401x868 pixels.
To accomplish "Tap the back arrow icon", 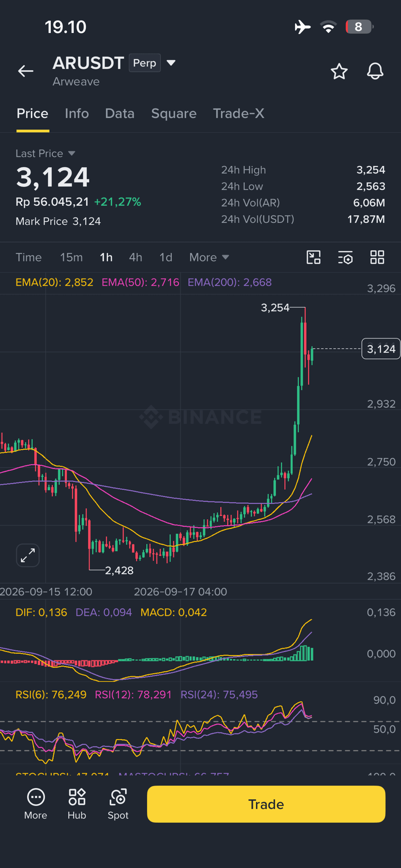I will point(26,71).
